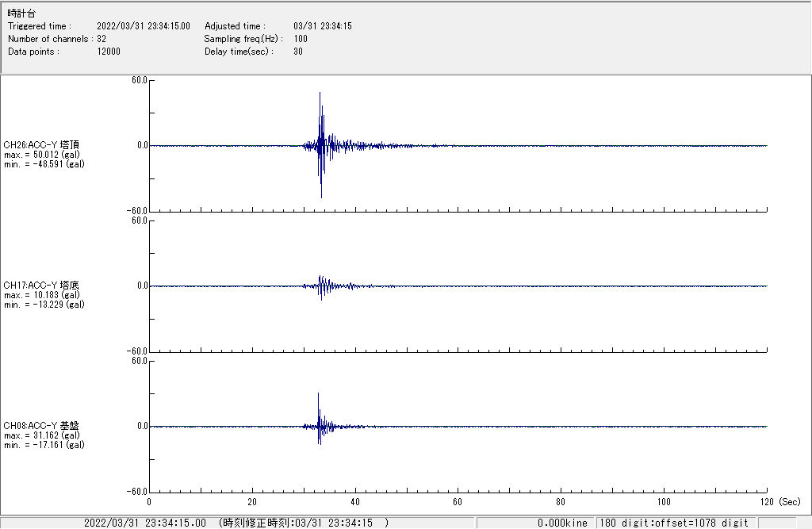Click the 180 digit:offset=1078 digit status field

click(x=674, y=523)
